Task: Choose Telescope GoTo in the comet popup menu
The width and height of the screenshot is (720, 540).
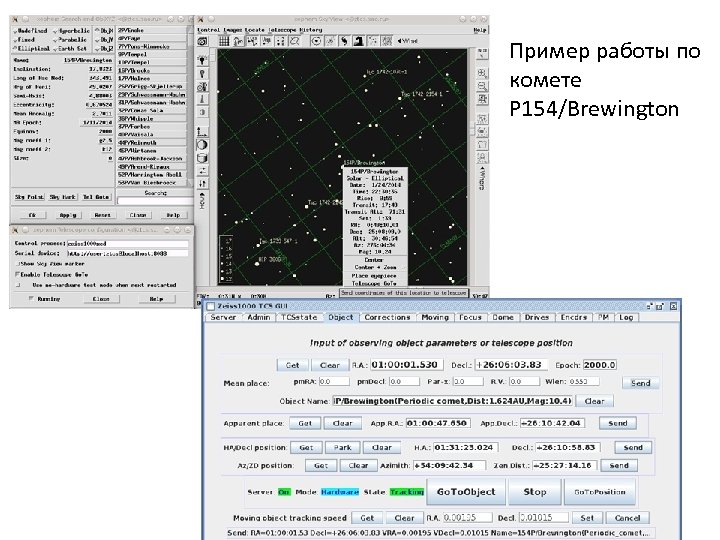Action: click(x=374, y=283)
